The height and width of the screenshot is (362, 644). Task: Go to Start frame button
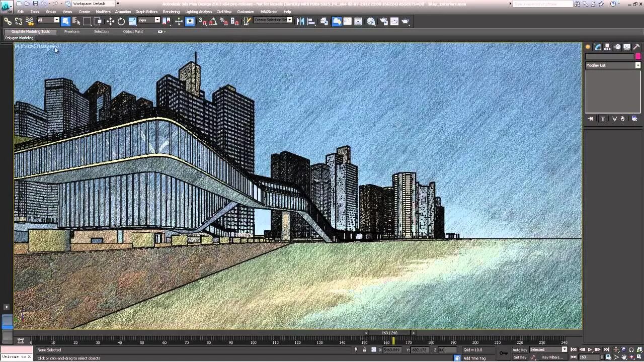(x=574, y=350)
